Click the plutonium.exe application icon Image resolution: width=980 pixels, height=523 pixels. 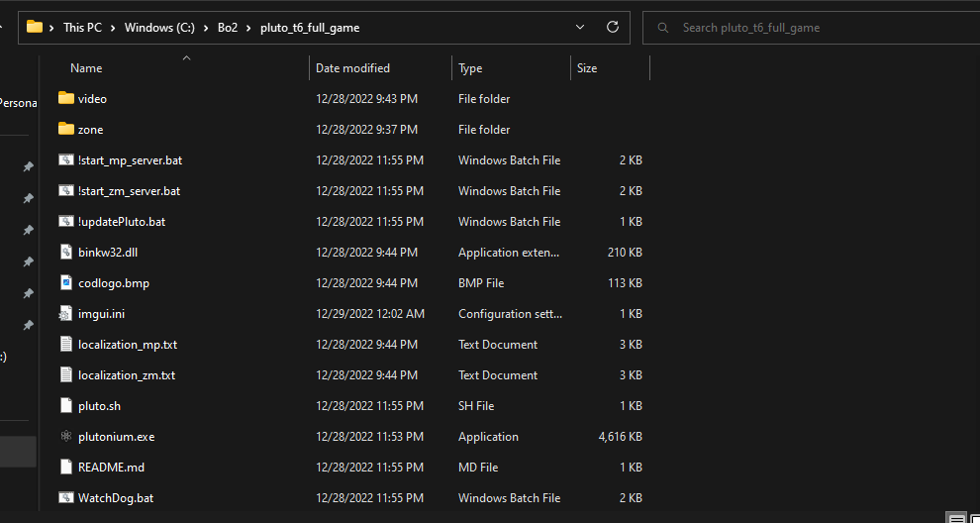[x=66, y=436]
